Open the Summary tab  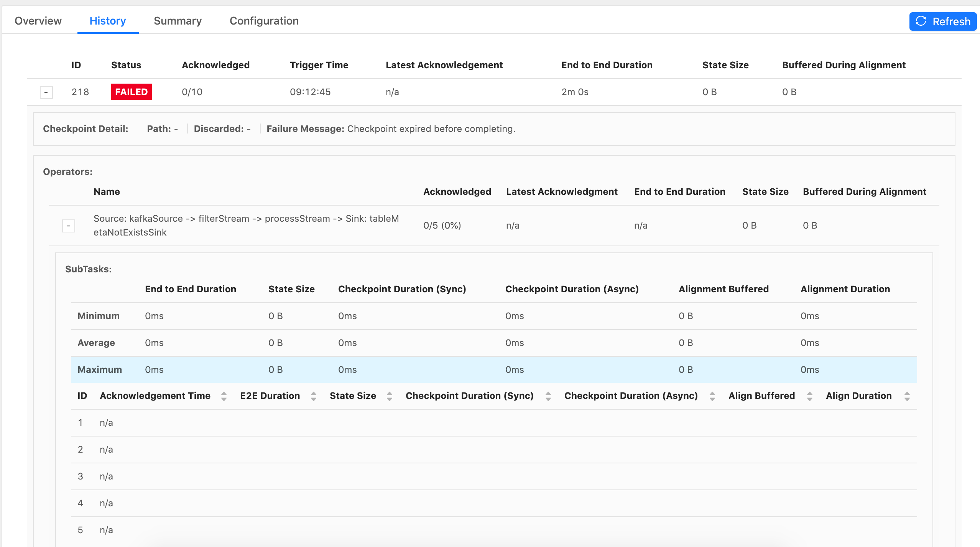(x=178, y=21)
